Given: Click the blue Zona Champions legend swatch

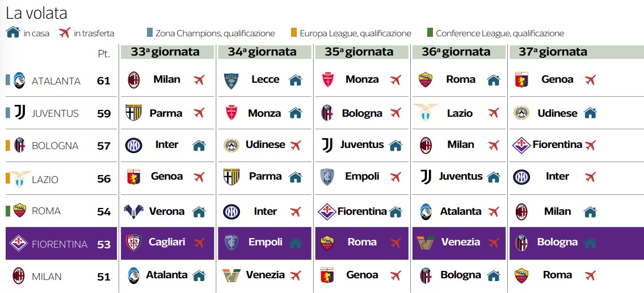Looking at the screenshot, I should [149, 32].
